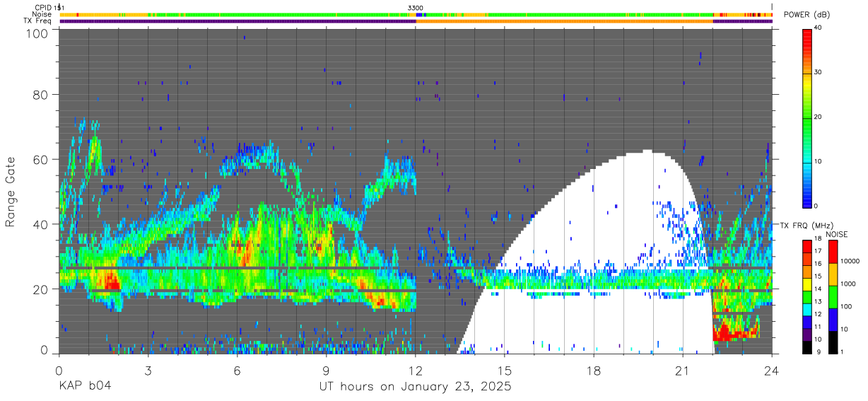Image resolution: width=868 pixels, height=401 pixels.
Task: Click the x-axis tick label '12'
Action: [x=416, y=371]
